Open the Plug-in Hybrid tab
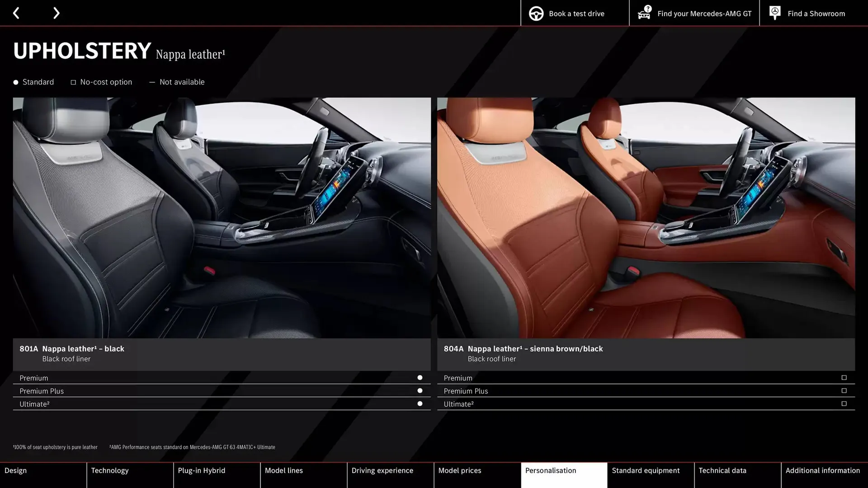 click(217, 475)
